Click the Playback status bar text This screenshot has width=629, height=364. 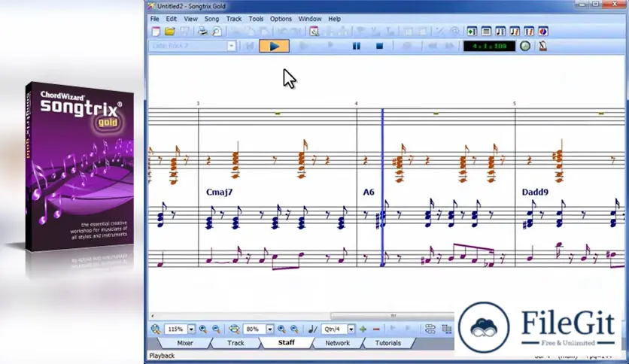point(162,356)
